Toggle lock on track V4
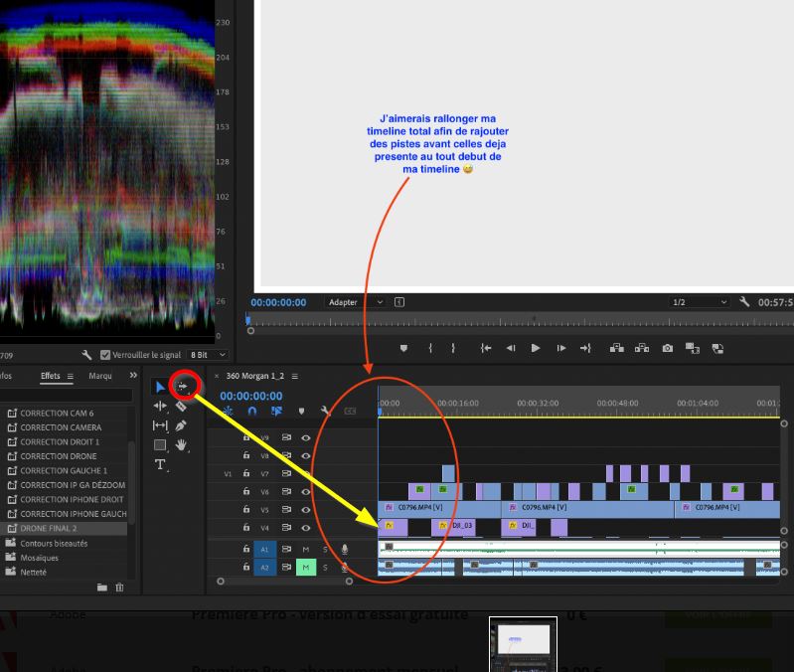794x672 pixels. pyautogui.click(x=246, y=528)
